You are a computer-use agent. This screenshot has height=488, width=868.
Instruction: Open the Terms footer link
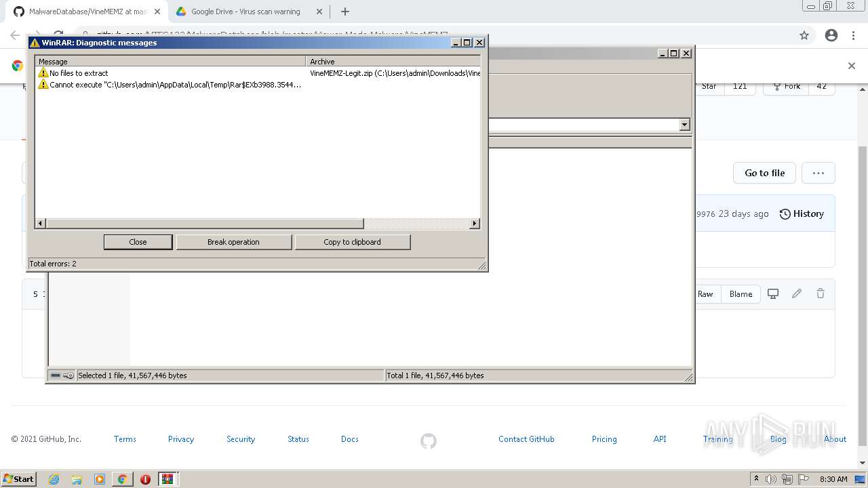(x=125, y=439)
